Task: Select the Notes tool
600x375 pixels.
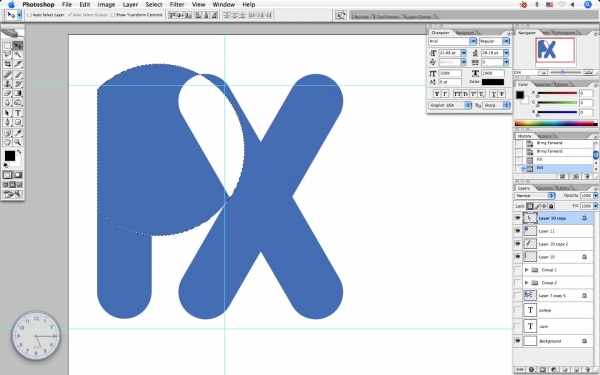Action: pyautogui.click(x=7, y=133)
